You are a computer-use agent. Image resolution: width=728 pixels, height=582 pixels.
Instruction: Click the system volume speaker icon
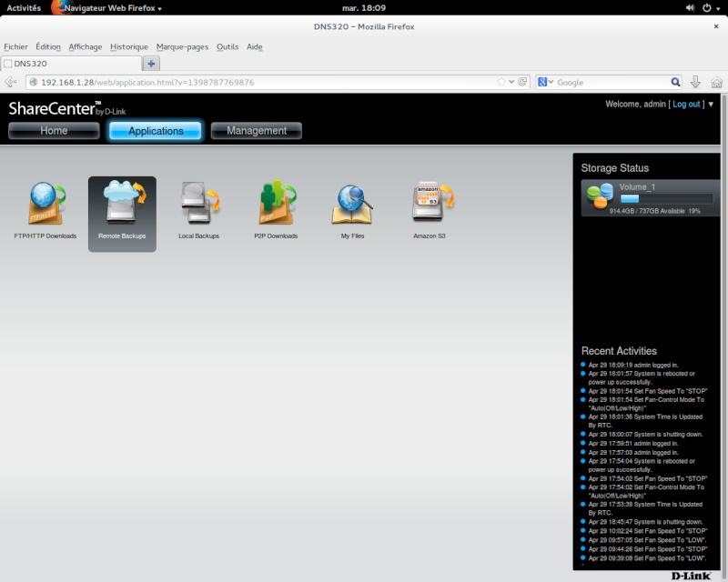click(x=690, y=8)
